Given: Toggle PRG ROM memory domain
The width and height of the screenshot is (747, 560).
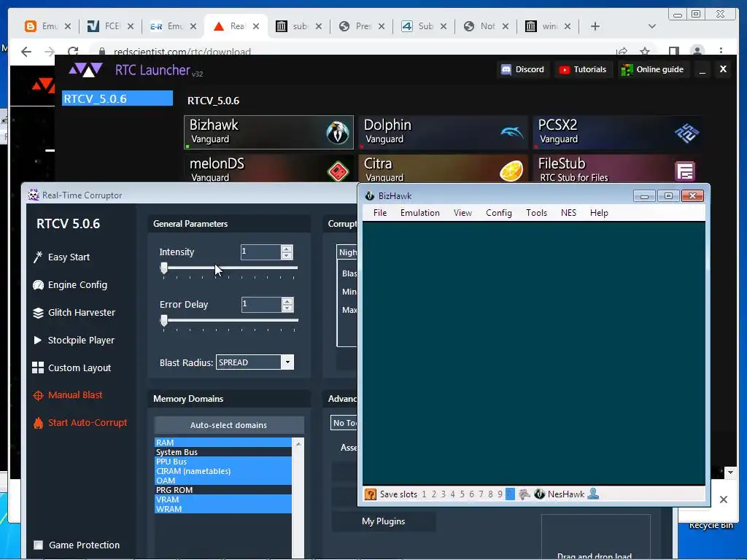Looking at the screenshot, I should click(223, 490).
